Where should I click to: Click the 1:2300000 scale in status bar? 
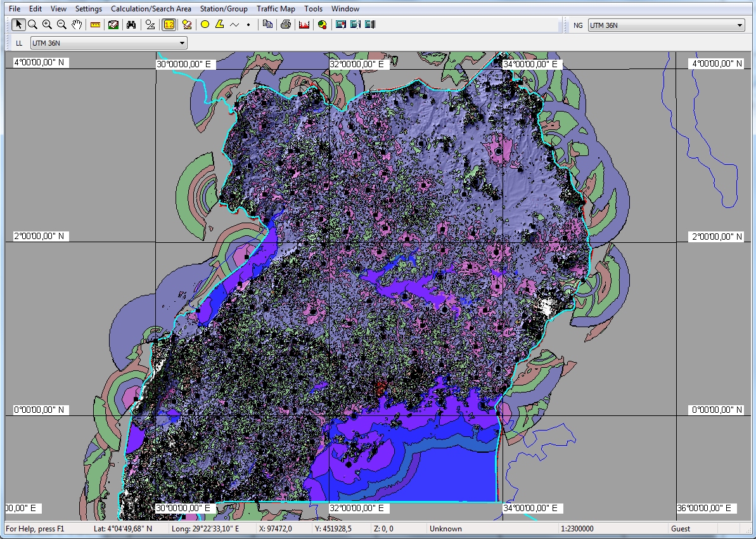tap(577, 529)
